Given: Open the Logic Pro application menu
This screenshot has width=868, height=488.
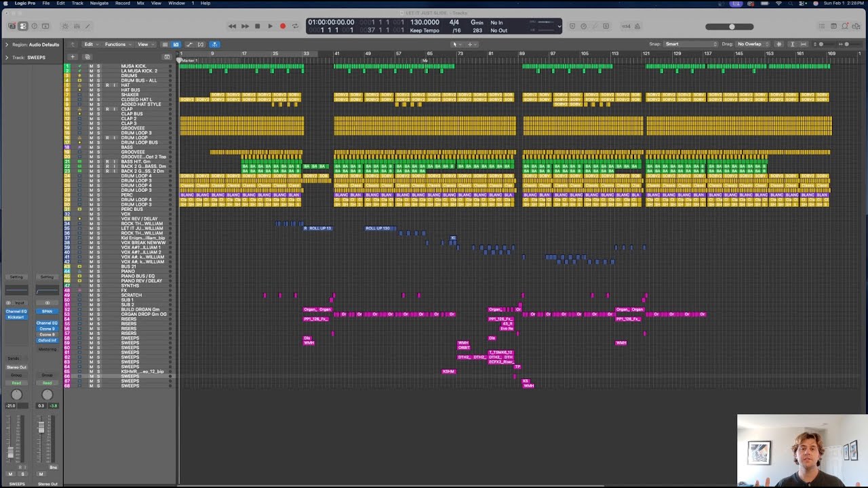Looking at the screenshot, I should [x=25, y=3].
